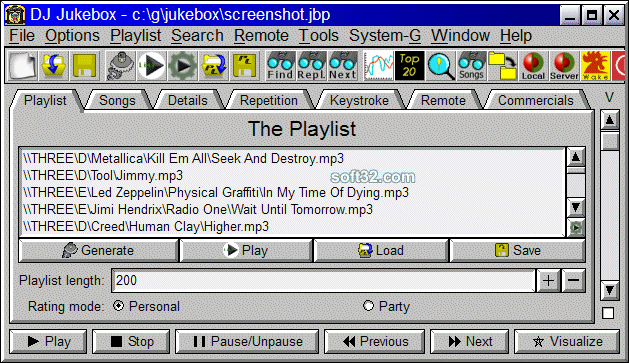The width and height of the screenshot is (629, 363).
Task: Click the Save button
Action: click(517, 250)
